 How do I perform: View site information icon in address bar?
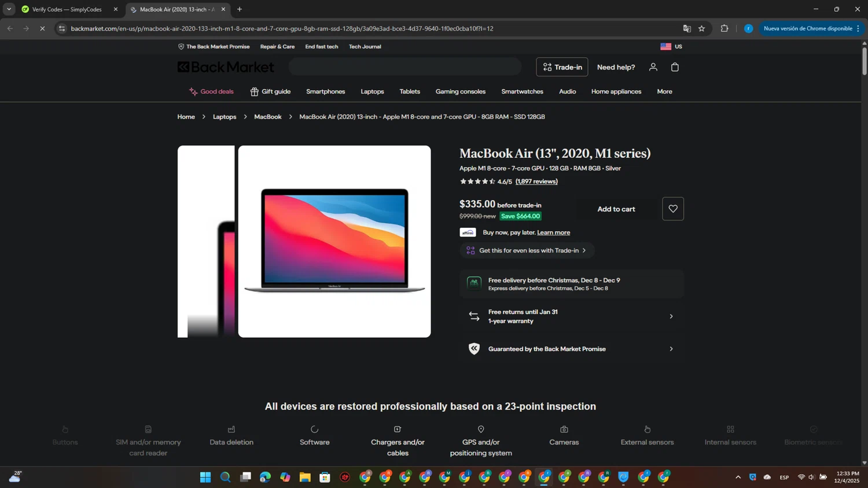coord(62,28)
